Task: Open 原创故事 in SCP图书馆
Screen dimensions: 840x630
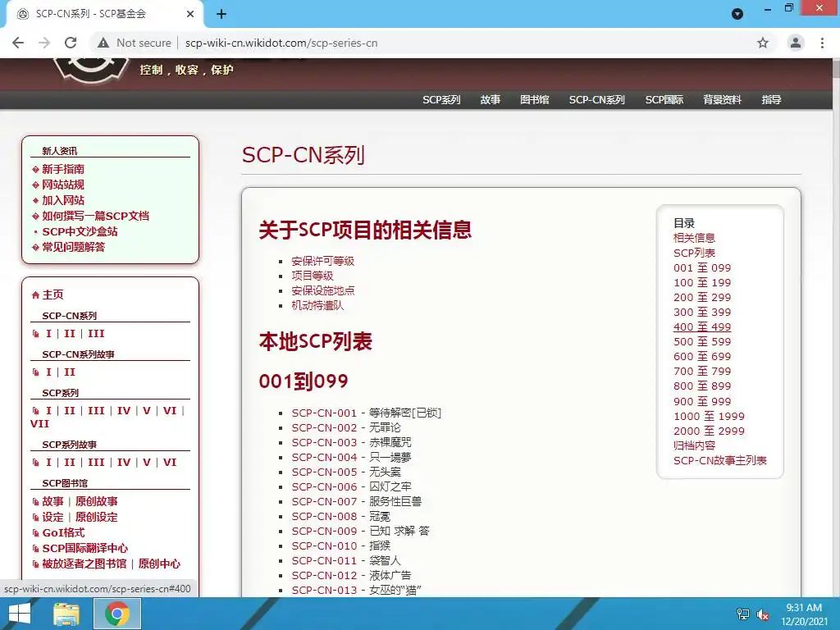Action: 97,501
